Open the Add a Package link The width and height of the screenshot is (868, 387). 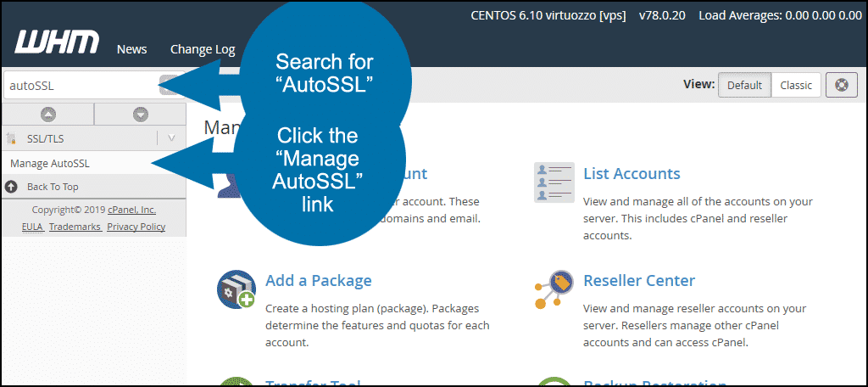pyautogui.click(x=319, y=281)
